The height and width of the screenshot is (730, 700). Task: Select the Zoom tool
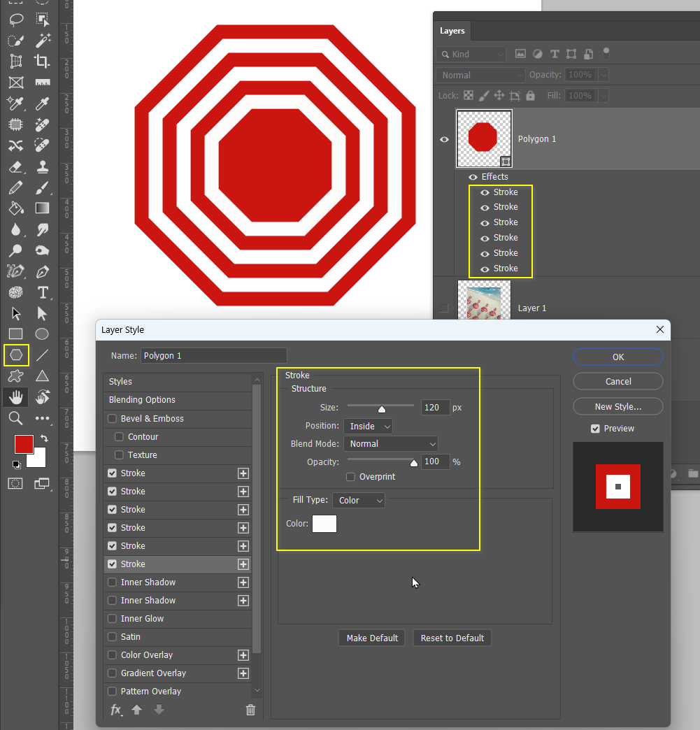point(15,418)
